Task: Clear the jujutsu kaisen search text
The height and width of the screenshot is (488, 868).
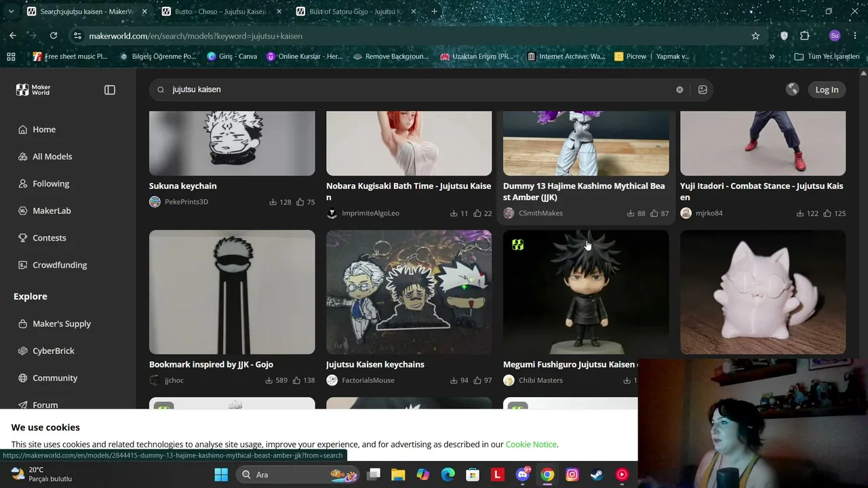Action: (679, 89)
